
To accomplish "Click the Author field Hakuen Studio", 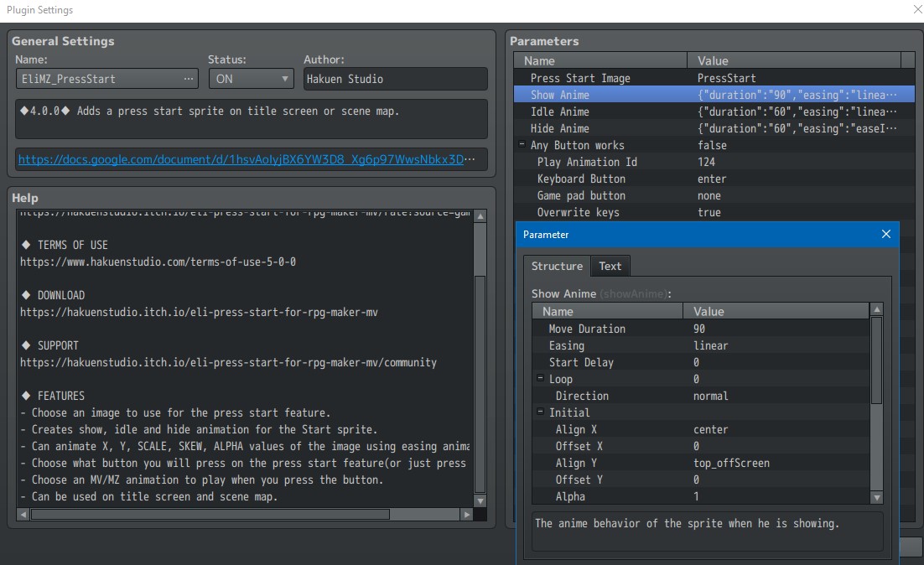I will click(x=395, y=78).
